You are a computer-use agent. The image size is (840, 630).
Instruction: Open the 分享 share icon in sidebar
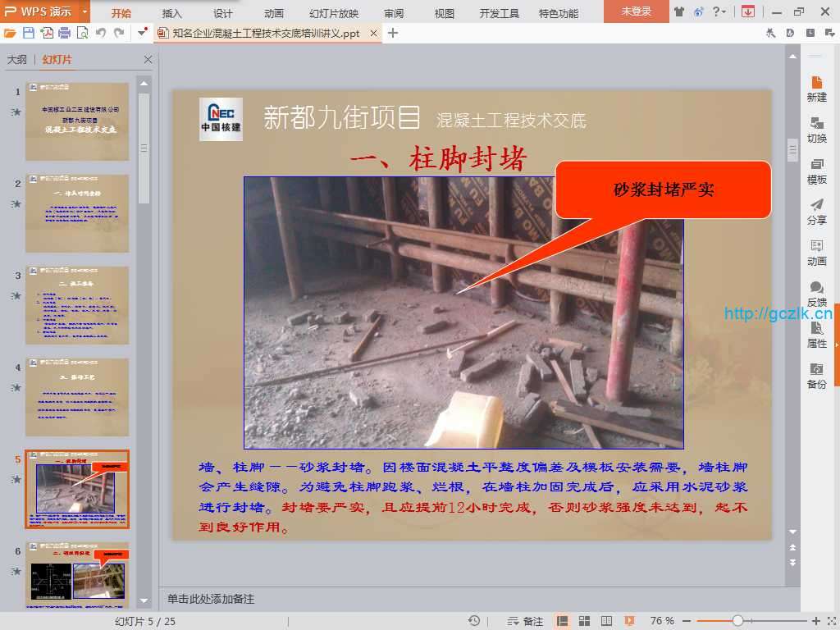pyautogui.click(x=816, y=212)
